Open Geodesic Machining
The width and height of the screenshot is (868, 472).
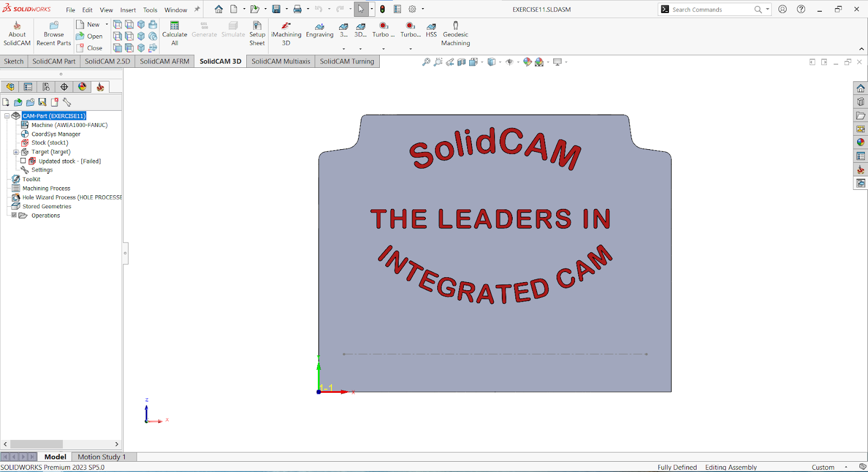(456, 34)
